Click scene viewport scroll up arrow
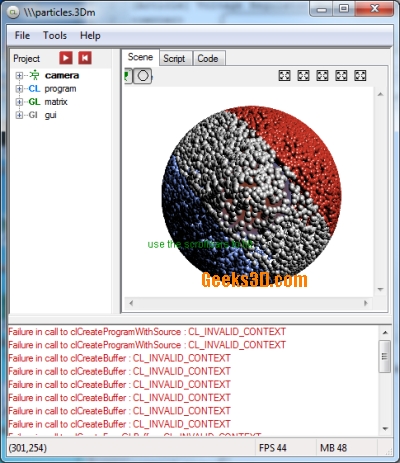The width and height of the screenshot is (400, 463). click(x=380, y=95)
